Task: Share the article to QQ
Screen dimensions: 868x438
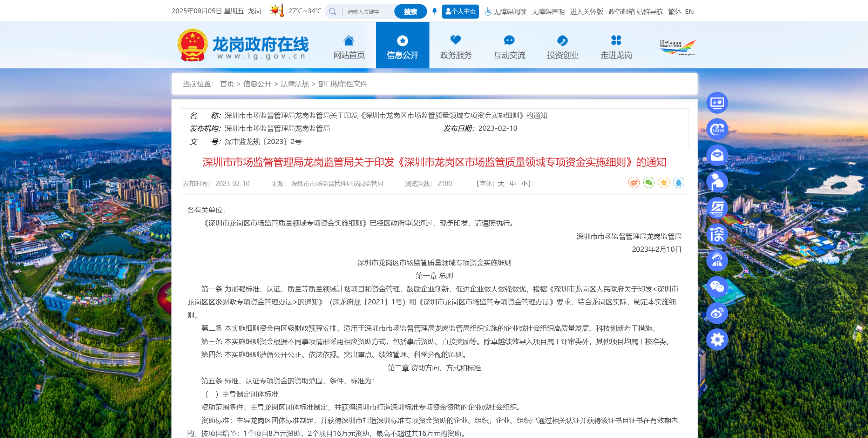Action: (x=678, y=183)
